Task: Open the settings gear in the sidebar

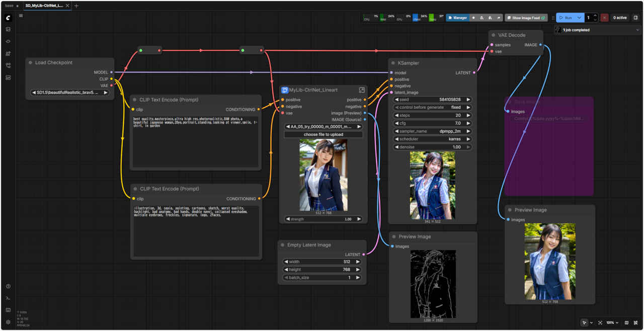Action: pyautogui.click(x=8, y=322)
